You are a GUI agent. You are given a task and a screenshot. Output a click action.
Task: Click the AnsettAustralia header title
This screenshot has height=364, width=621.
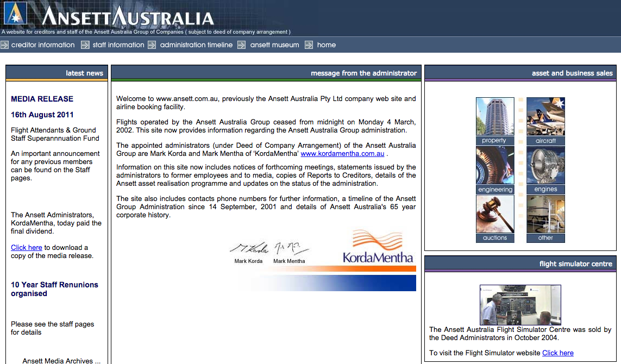click(128, 16)
